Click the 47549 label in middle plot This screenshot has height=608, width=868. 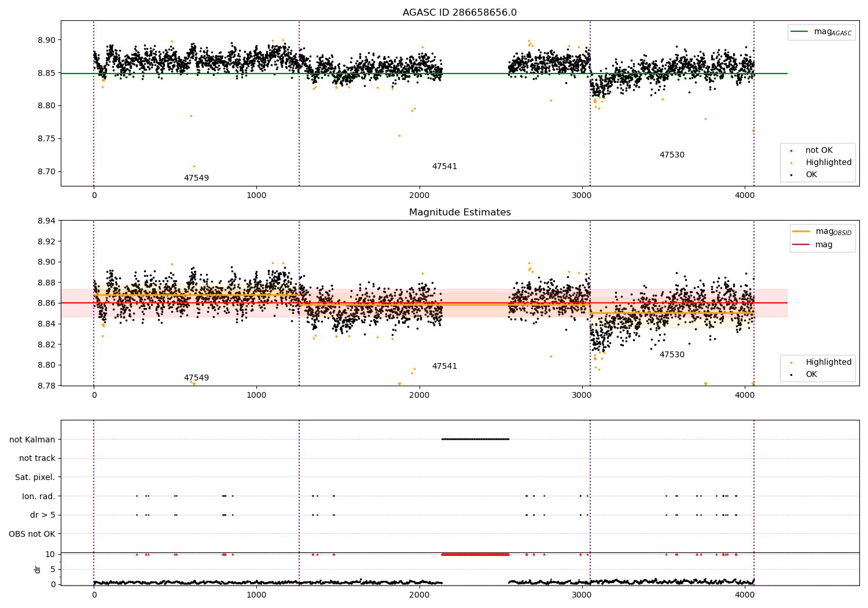point(196,378)
